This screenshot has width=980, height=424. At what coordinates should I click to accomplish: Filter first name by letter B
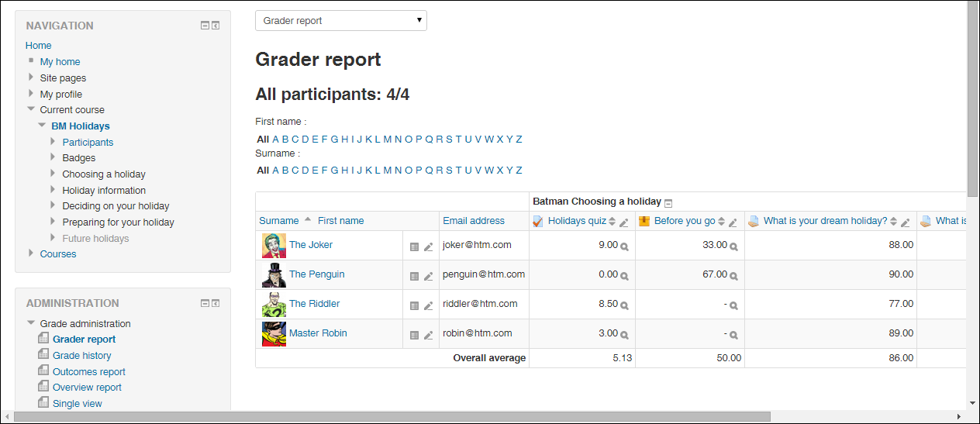click(x=285, y=140)
